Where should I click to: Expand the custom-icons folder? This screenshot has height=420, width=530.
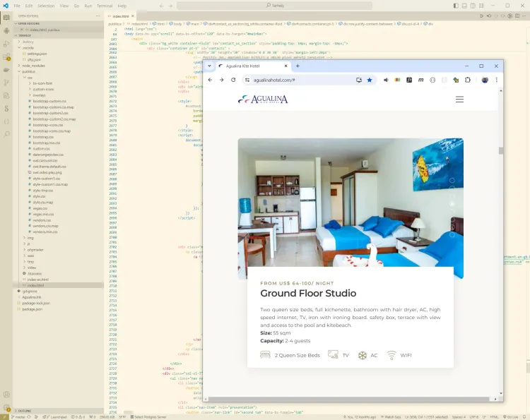pyautogui.click(x=43, y=90)
